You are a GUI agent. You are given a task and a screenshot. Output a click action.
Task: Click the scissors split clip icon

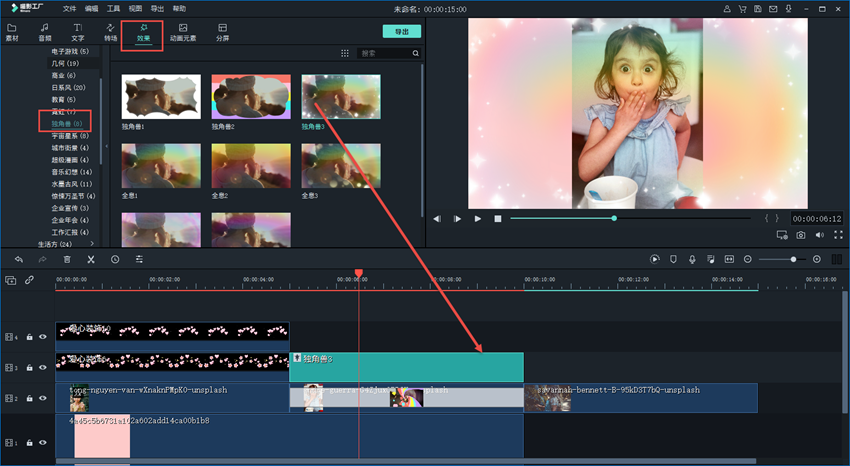coord(90,259)
